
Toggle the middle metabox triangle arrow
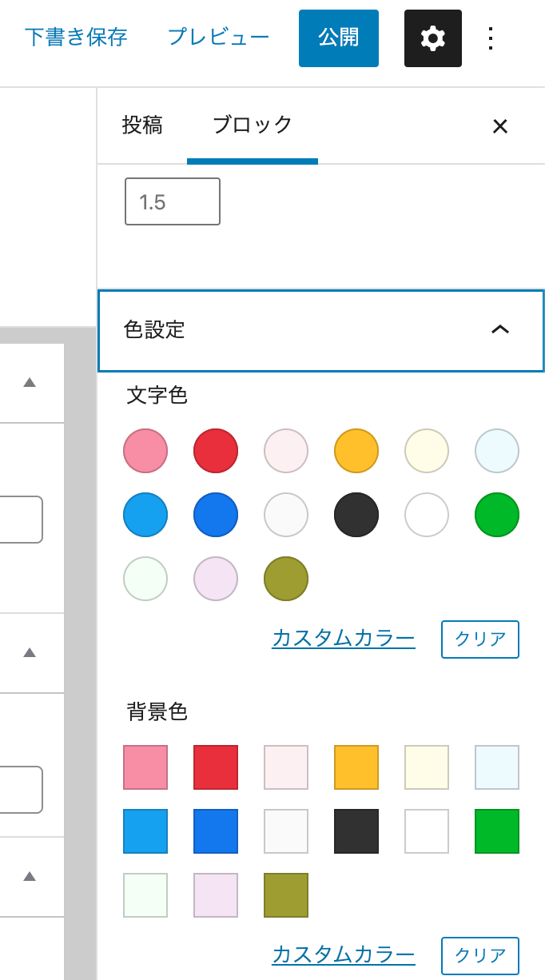30,652
